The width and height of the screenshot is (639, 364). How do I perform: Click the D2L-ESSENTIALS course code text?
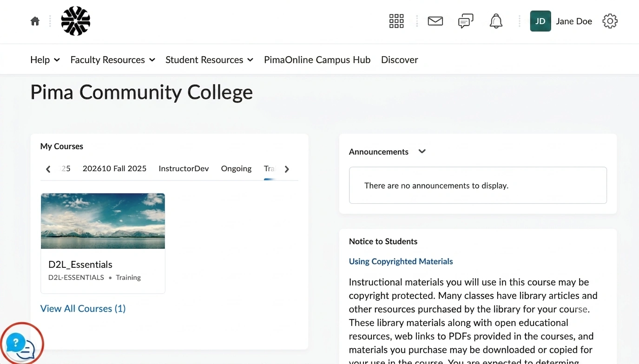[x=76, y=278]
